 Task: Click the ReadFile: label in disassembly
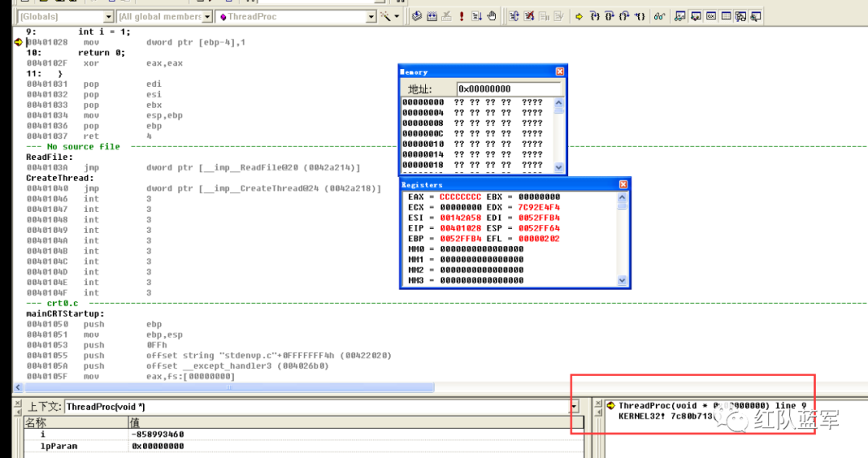(49, 157)
